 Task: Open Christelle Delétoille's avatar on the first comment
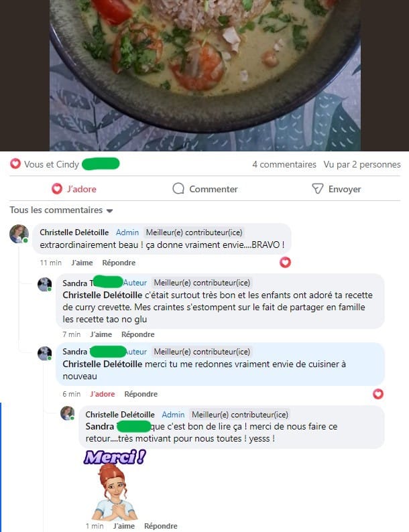19,234
